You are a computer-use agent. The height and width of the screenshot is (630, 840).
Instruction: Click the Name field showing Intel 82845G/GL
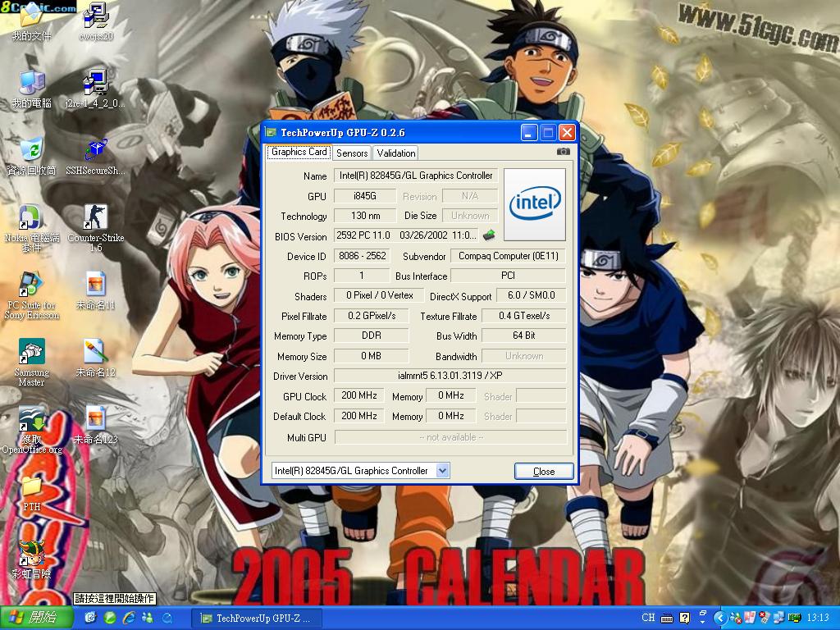416,176
